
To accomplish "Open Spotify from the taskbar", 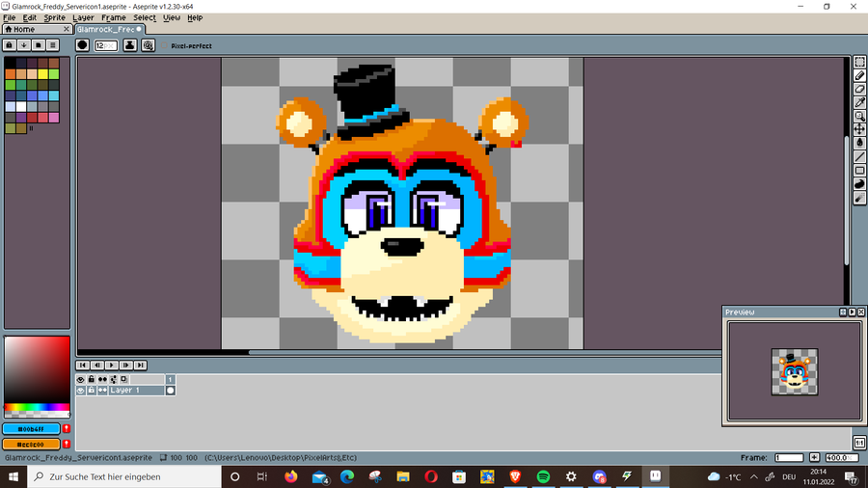I will pyautogui.click(x=543, y=476).
